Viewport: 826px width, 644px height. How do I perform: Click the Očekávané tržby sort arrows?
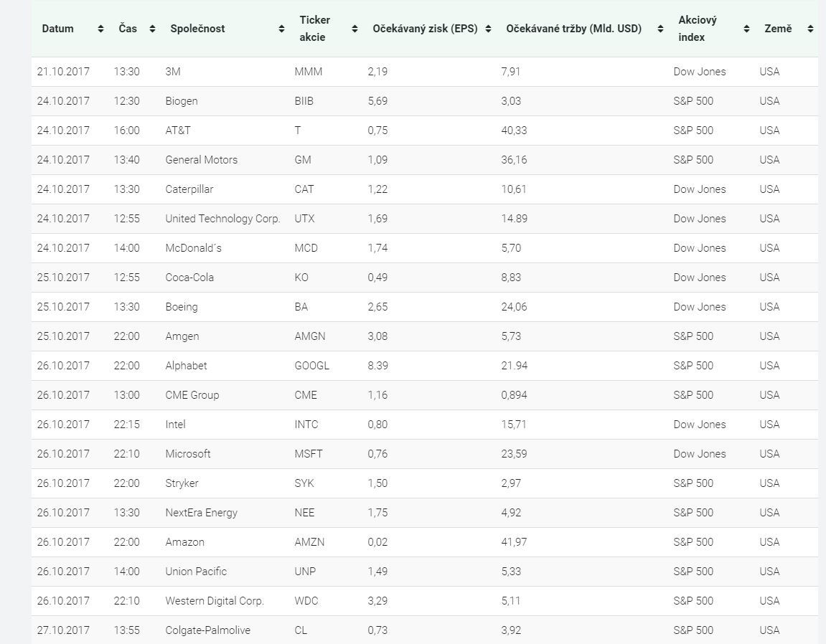click(660, 29)
